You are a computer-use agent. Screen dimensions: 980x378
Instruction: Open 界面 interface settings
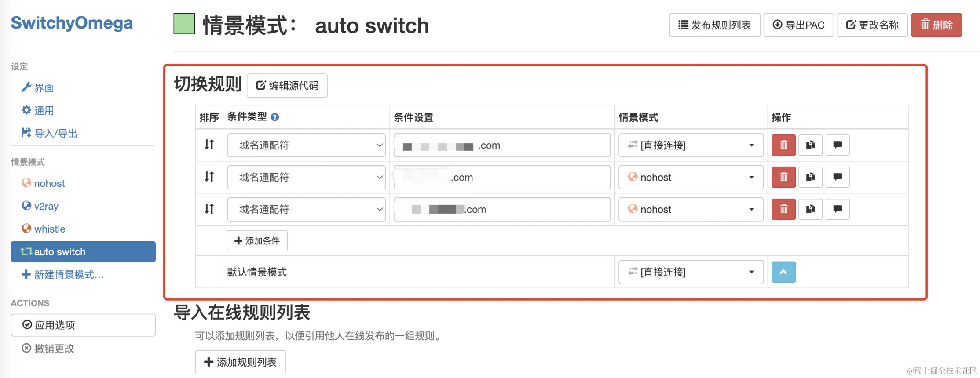(x=38, y=87)
